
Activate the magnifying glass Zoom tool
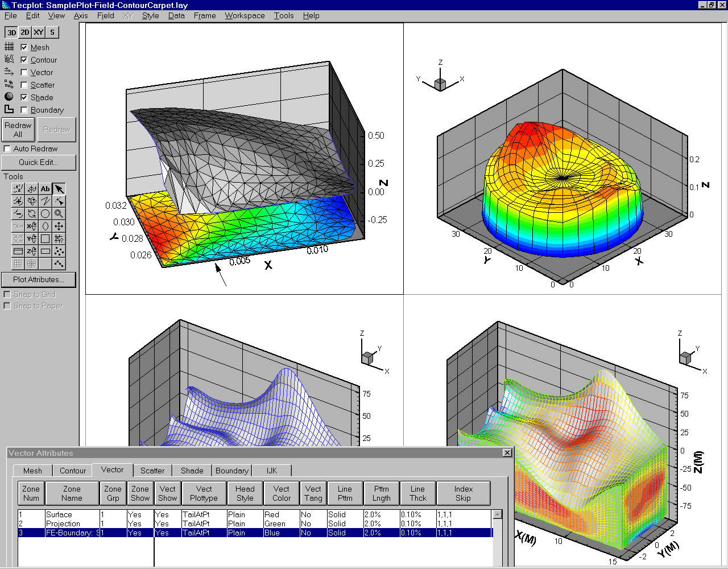coord(59,214)
